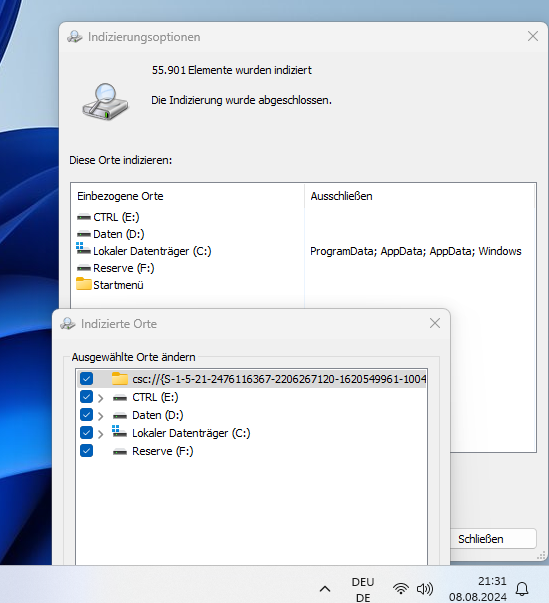Select Reserve (F:) label in the tree
549x603 pixels.
point(163,451)
